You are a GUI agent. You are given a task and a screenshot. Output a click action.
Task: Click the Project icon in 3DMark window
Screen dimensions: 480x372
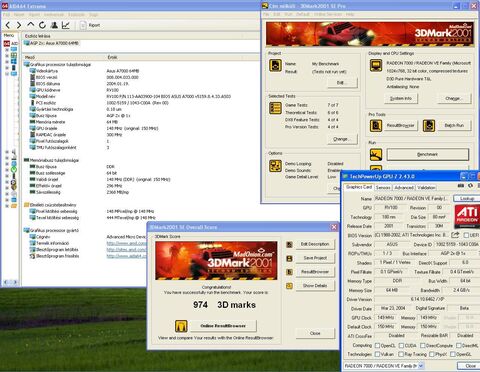click(275, 65)
